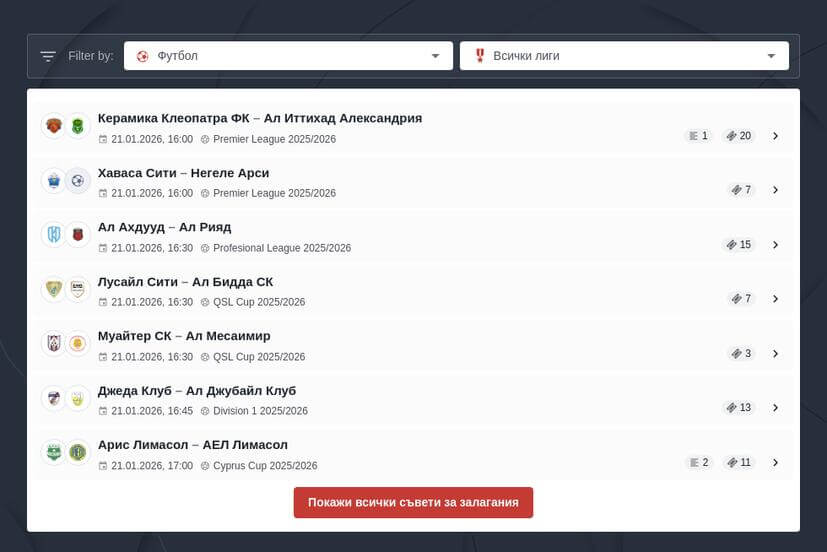
Task: Click the Ал Месаимир team logo
Action: (78, 344)
